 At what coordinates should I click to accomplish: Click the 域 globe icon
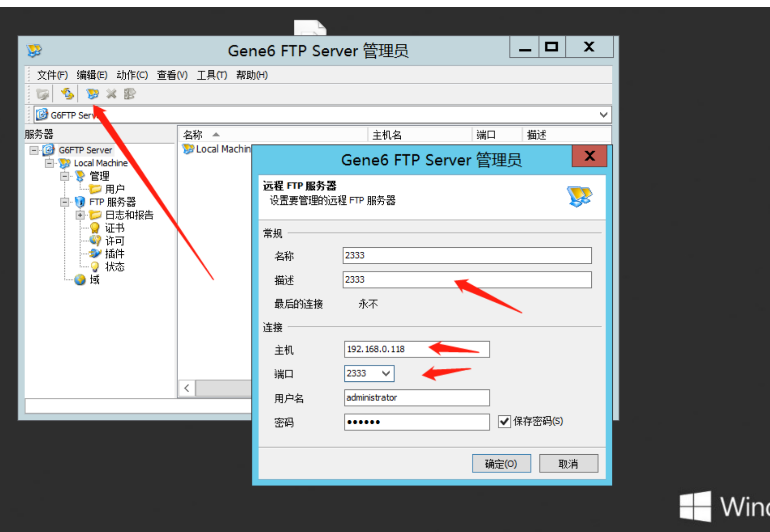click(80, 280)
